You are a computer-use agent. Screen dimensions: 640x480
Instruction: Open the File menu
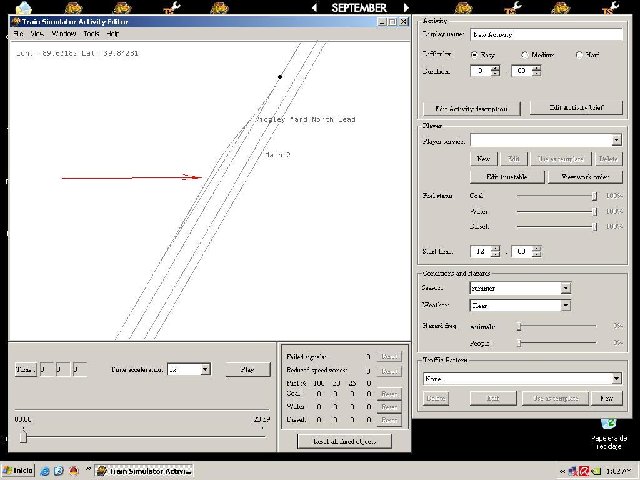pos(18,34)
